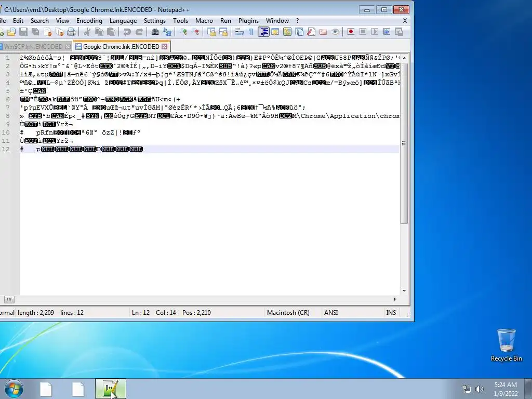The width and height of the screenshot is (532, 399).
Task: Redo the action with toolbar arrow
Action: click(x=139, y=32)
